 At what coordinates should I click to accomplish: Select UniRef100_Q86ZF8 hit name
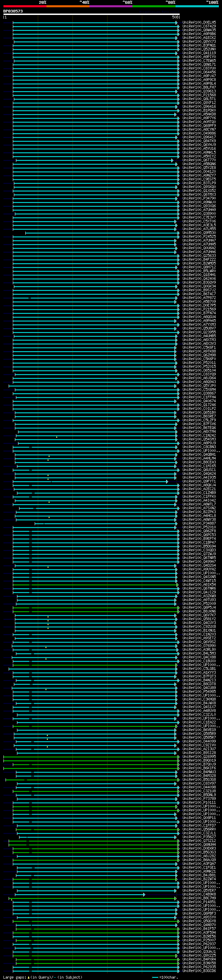click(199, 531)
